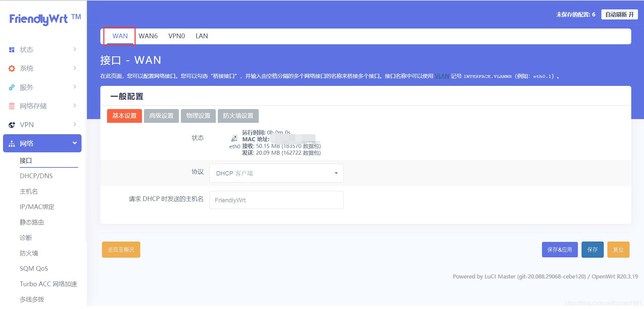Click the eth0 interface status icon

click(x=234, y=138)
